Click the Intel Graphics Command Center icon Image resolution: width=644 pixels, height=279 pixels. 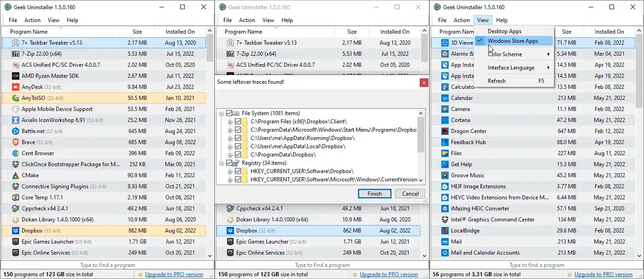[445, 220]
